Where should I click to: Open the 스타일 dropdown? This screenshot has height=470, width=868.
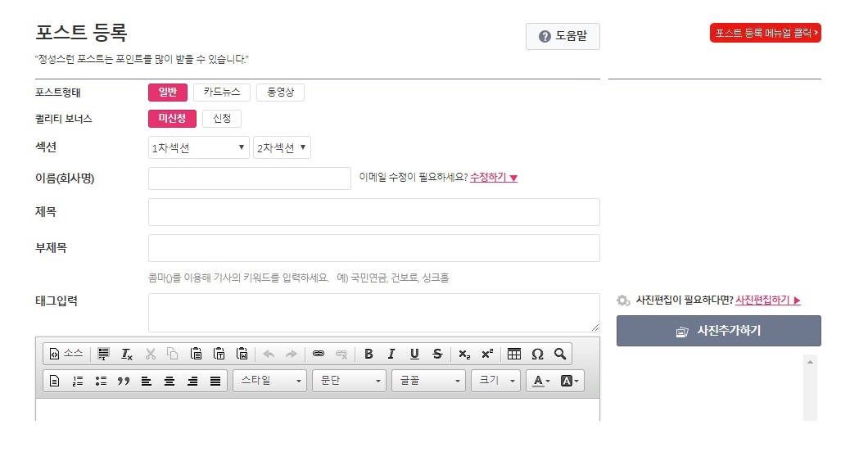pyautogui.click(x=269, y=381)
